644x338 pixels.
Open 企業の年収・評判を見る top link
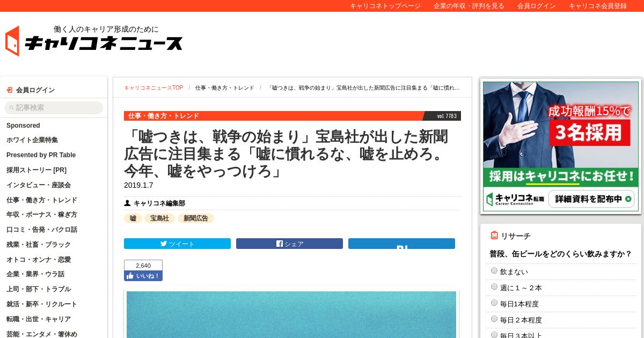[x=469, y=6]
